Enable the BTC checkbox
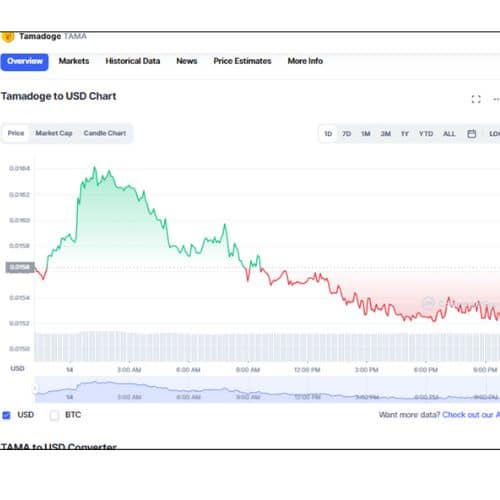The image size is (500, 500). (54, 415)
